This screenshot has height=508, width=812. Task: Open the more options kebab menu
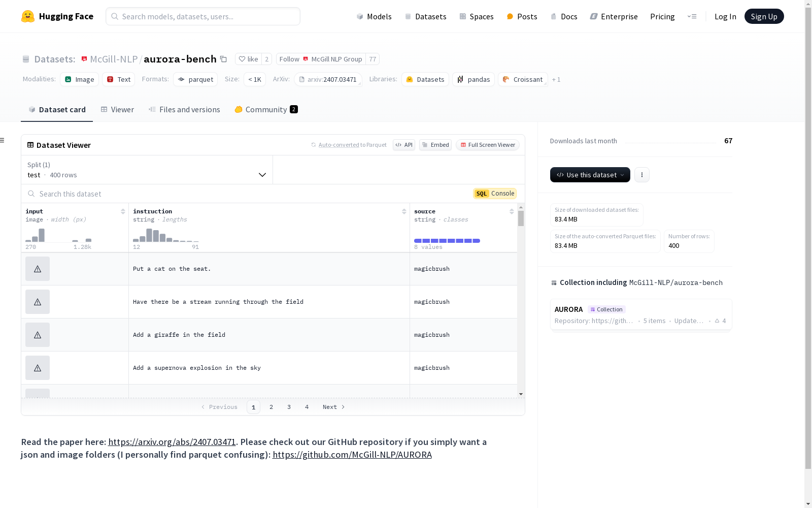[642, 175]
